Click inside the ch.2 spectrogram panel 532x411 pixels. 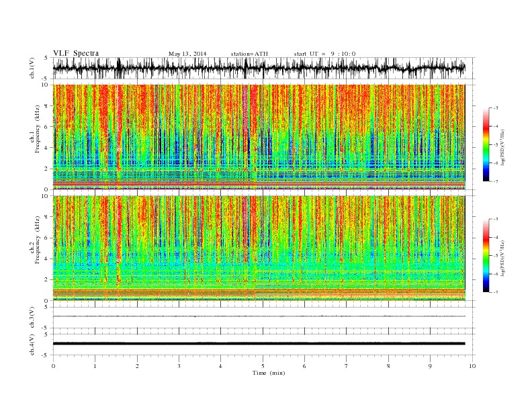tap(259, 248)
